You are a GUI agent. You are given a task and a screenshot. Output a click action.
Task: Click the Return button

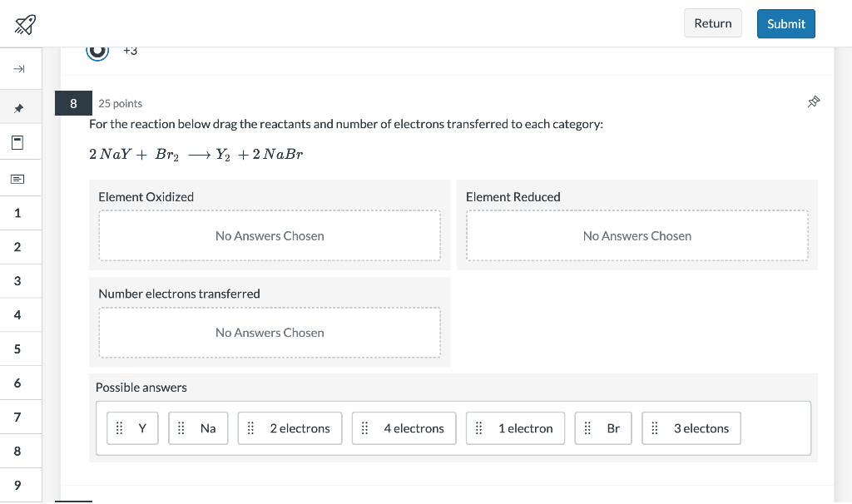[x=712, y=22]
